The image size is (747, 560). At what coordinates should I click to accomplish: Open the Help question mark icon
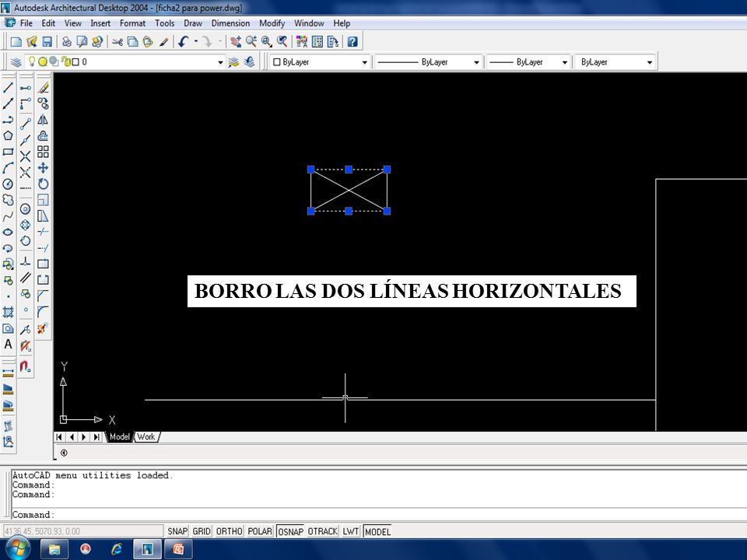352,42
